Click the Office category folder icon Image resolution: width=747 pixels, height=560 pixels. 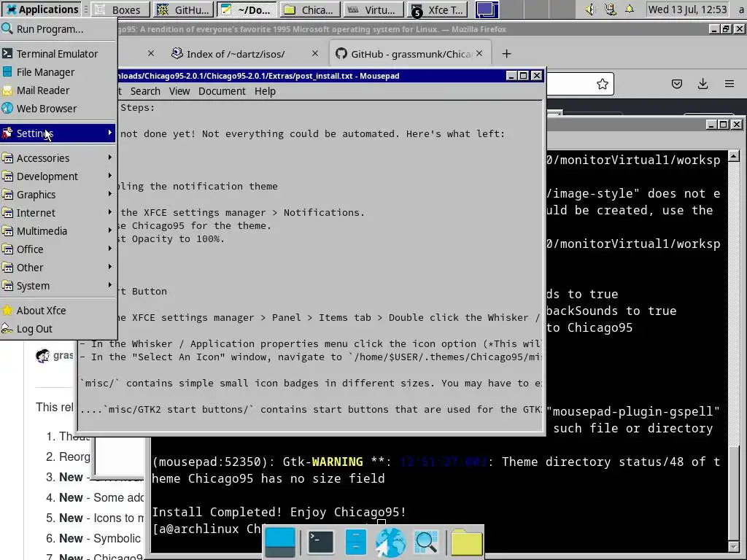(x=7, y=249)
